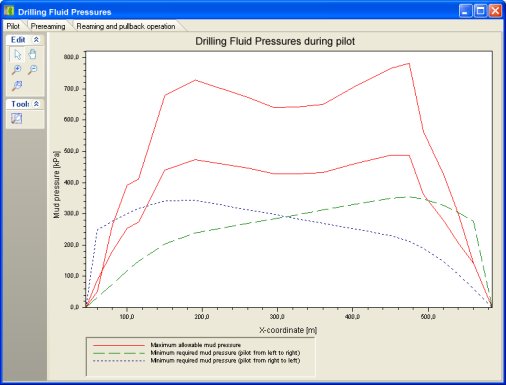The image size is (506, 385).
Task: Click the 300,0 x-axis value
Action: (277, 316)
